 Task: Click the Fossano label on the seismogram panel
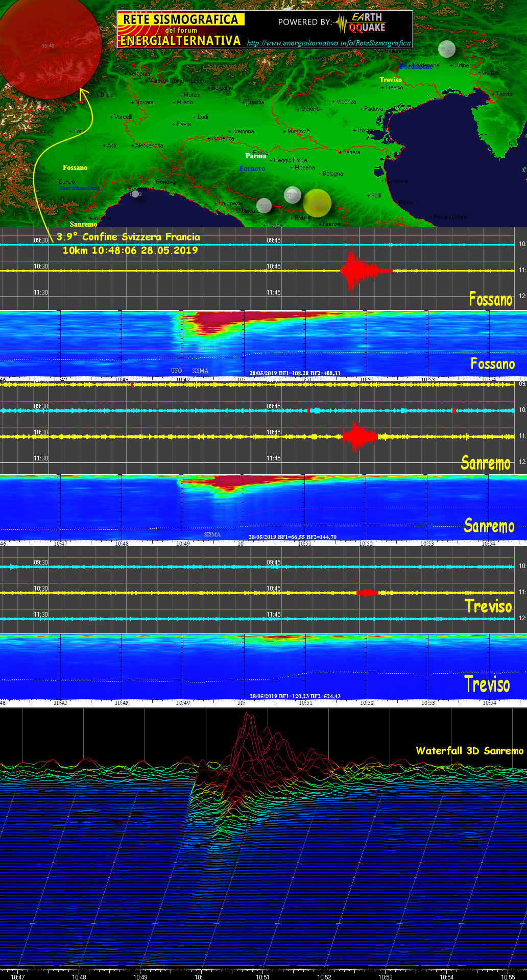[491, 299]
